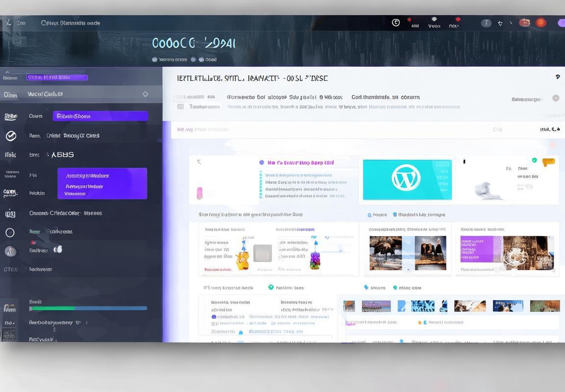Image resolution: width=565 pixels, height=392 pixels.
Task: Click the orange speech bubble icon on the top-right card
Action: click(x=548, y=162)
